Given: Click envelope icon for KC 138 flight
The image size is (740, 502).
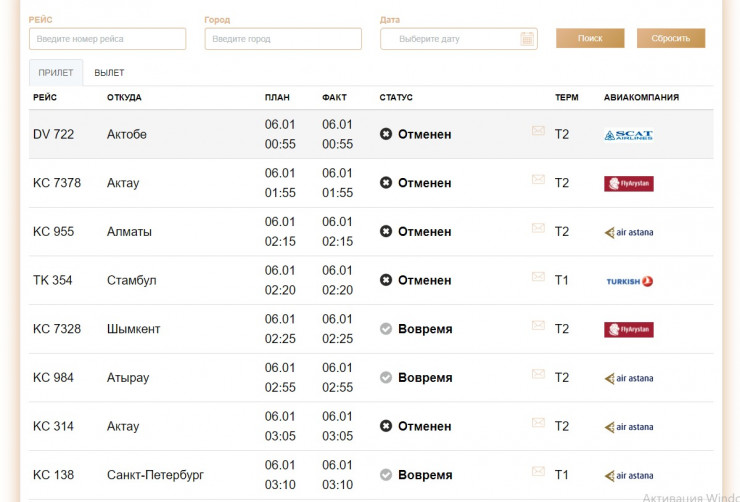Looking at the screenshot, I should pyautogui.click(x=538, y=472).
